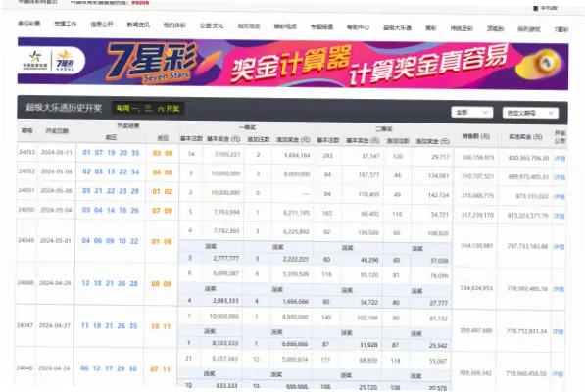Image resolution: width=585 pixels, height=392 pixels.
Task: Open 详情 link for draw 24049
Action: [559, 247]
